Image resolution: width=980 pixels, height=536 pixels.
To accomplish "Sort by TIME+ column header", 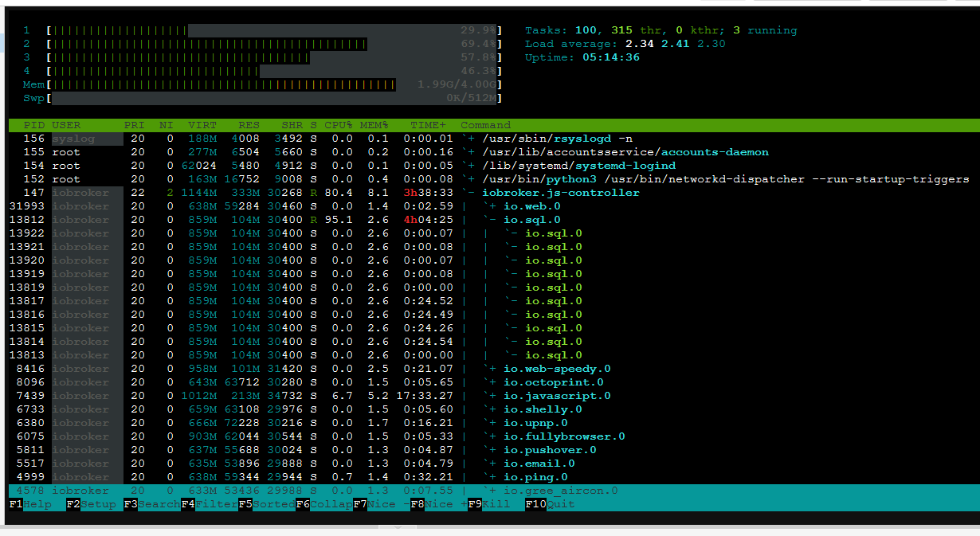I will pos(429,125).
